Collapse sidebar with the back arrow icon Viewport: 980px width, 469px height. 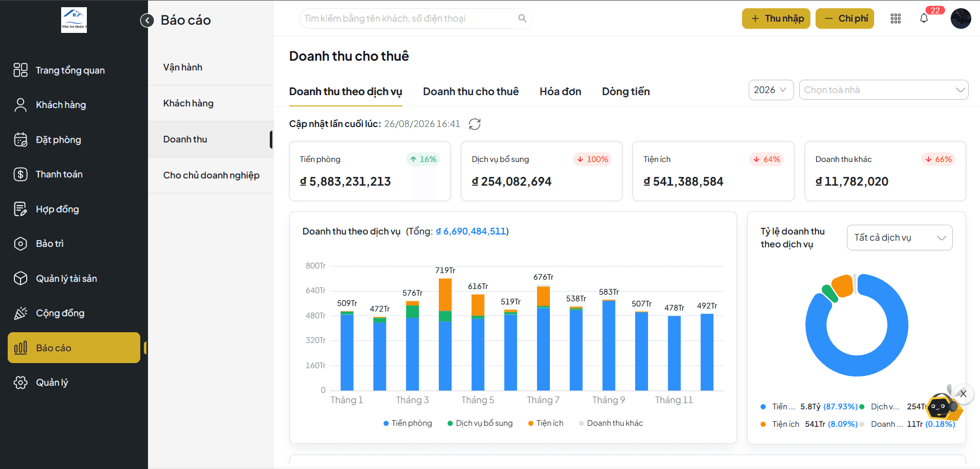[147, 20]
